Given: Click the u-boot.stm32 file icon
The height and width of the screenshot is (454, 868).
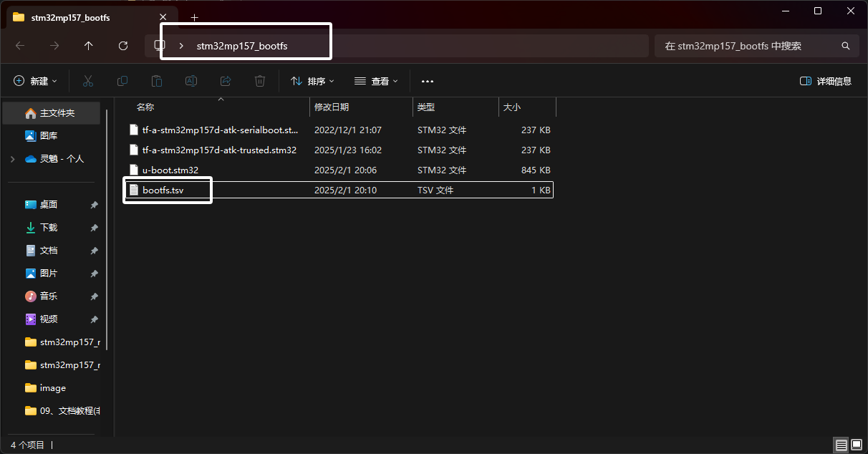Looking at the screenshot, I should coord(133,170).
